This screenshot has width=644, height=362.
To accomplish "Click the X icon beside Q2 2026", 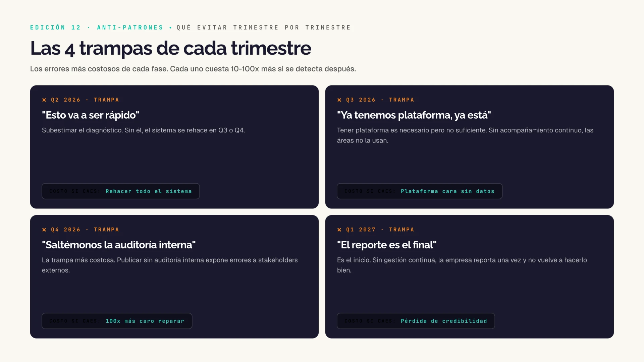I will click(44, 100).
